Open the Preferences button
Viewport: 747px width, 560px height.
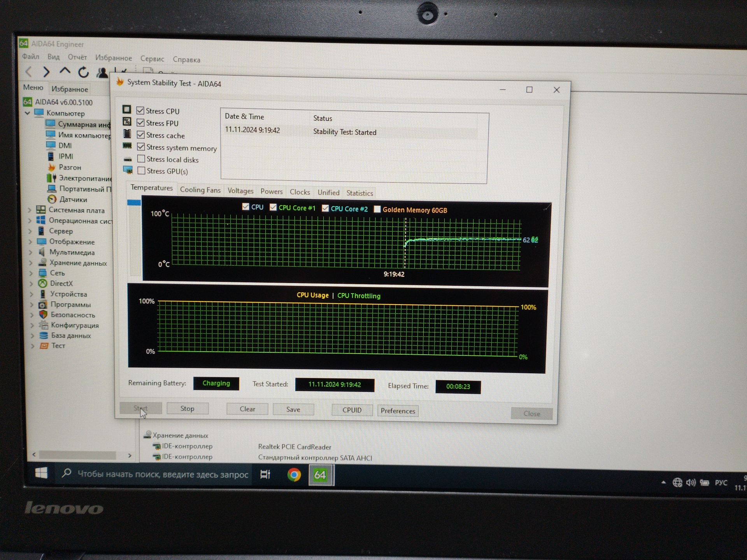[x=398, y=411]
